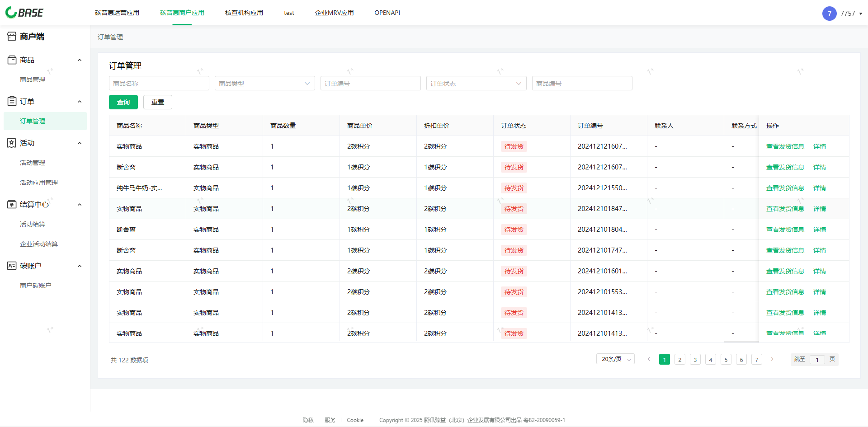Go to next page using right arrow

tap(772, 359)
